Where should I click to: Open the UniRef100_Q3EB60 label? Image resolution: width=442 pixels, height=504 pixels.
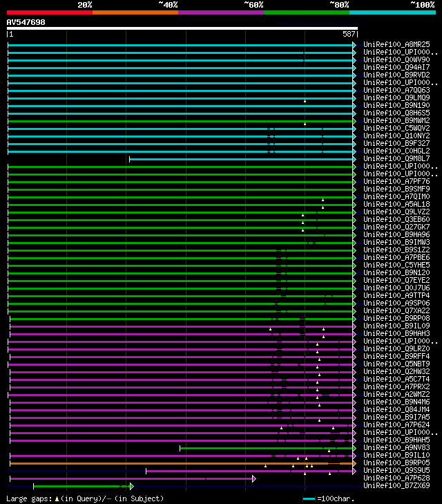[x=396, y=220]
